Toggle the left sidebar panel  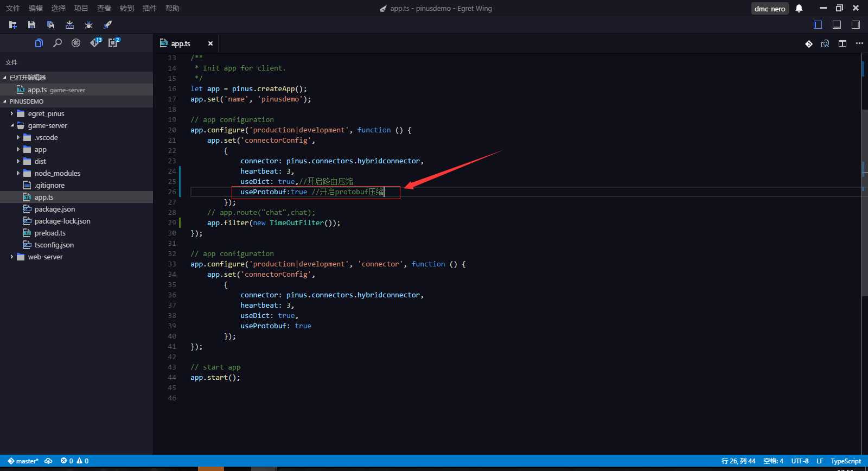(818, 24)
